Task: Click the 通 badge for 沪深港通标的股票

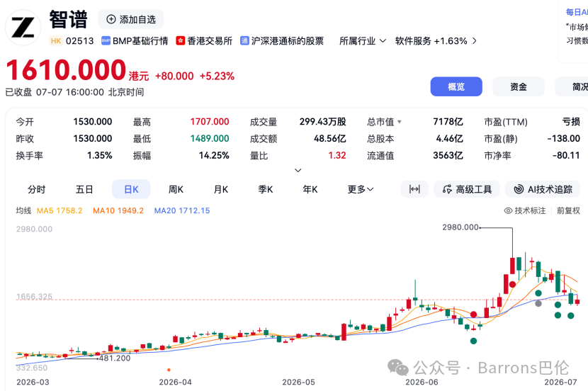Action: point(244,41)
